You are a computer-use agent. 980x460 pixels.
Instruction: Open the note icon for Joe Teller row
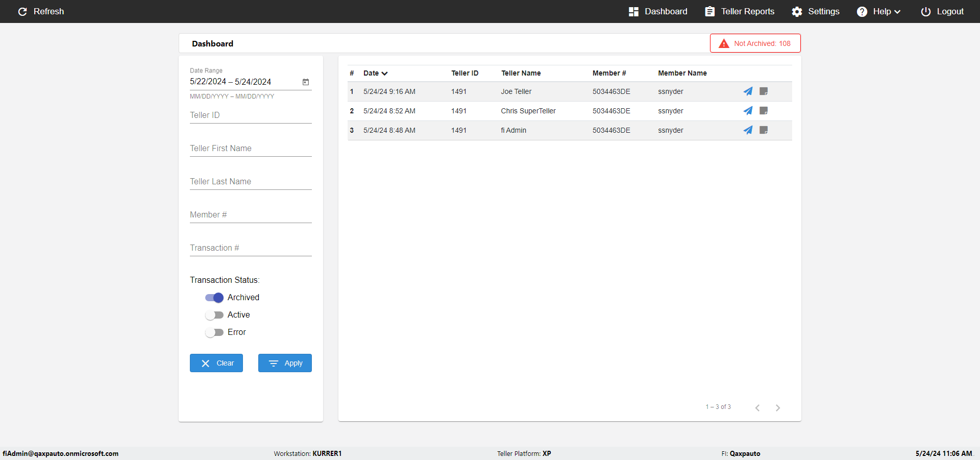click(764, 91)
